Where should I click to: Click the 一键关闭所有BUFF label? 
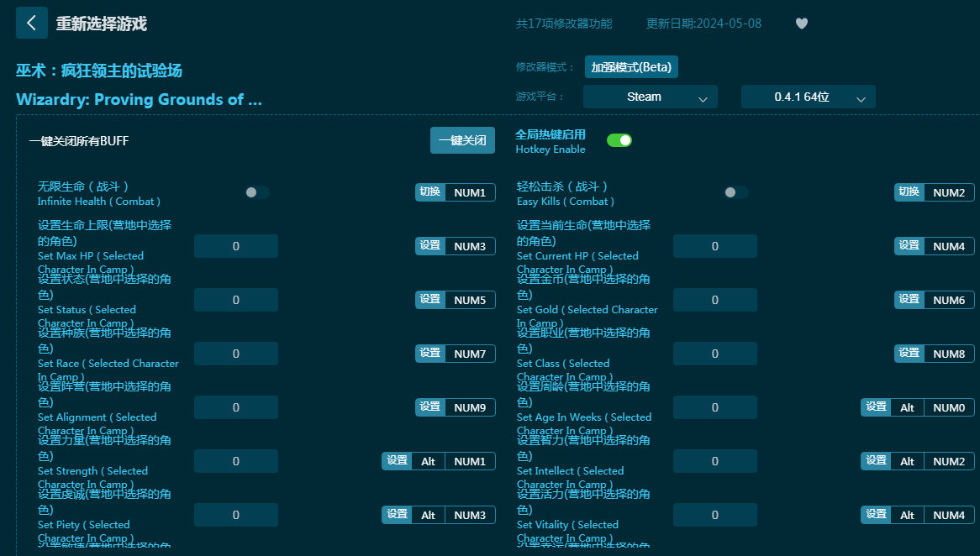79,141
